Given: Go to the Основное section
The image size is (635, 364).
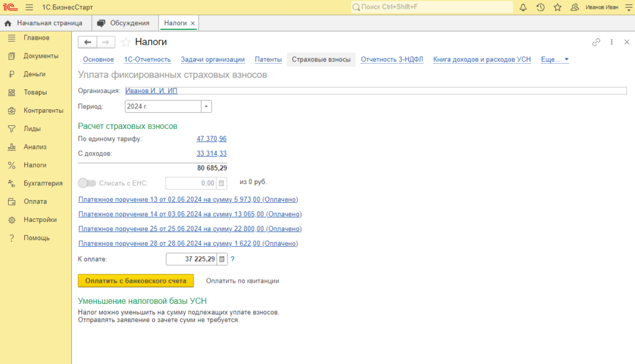Looking at the screenshot, I should click(99, 60).
